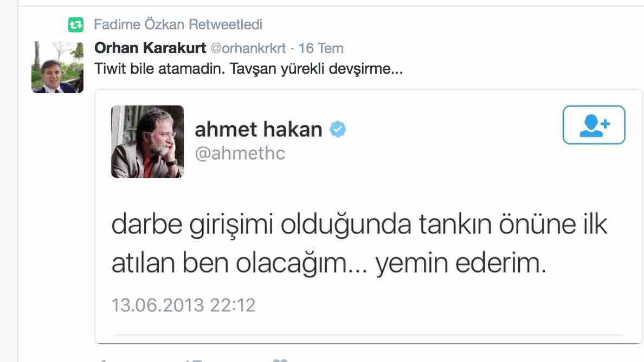Viewport: 644px width, 362px height.
Task: Click the 13.06.2013 22:12 timestamp
Action: coord(183,305)
